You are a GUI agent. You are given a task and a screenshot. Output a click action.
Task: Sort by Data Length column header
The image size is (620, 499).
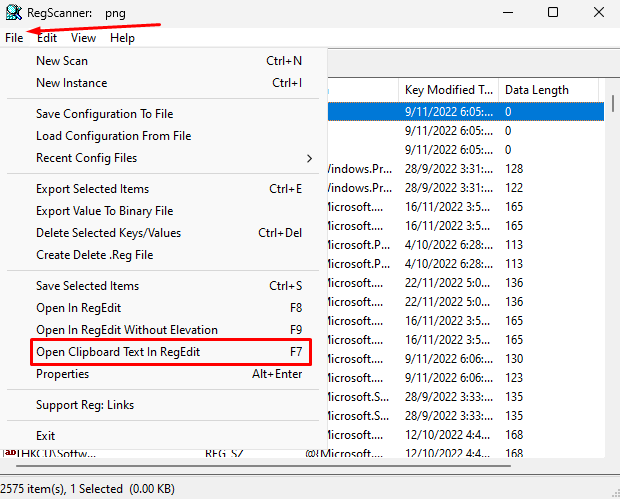[x=549, y=90]
